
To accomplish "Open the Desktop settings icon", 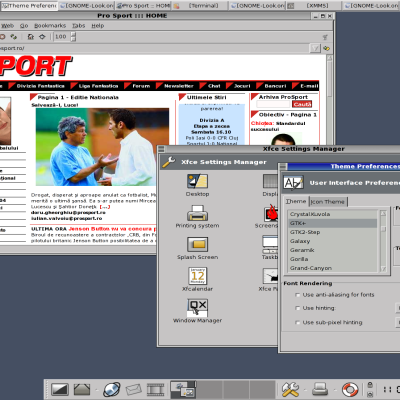I will (x=197, y=182).
